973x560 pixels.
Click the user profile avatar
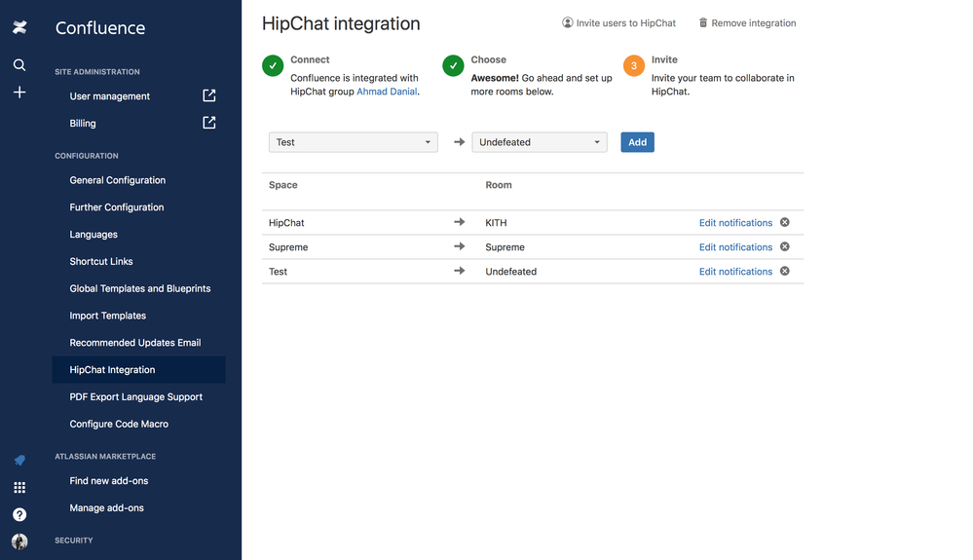pos(19,541)
